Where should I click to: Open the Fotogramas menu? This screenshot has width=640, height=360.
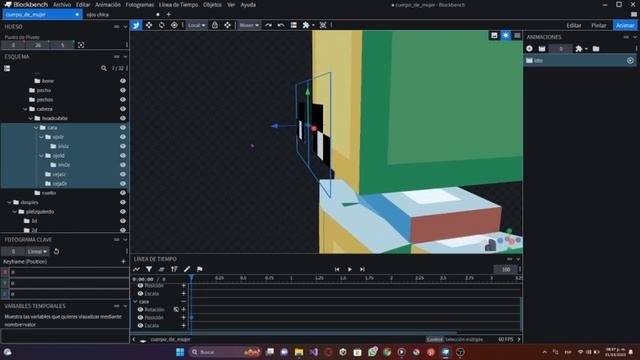(x=140, y=5)
